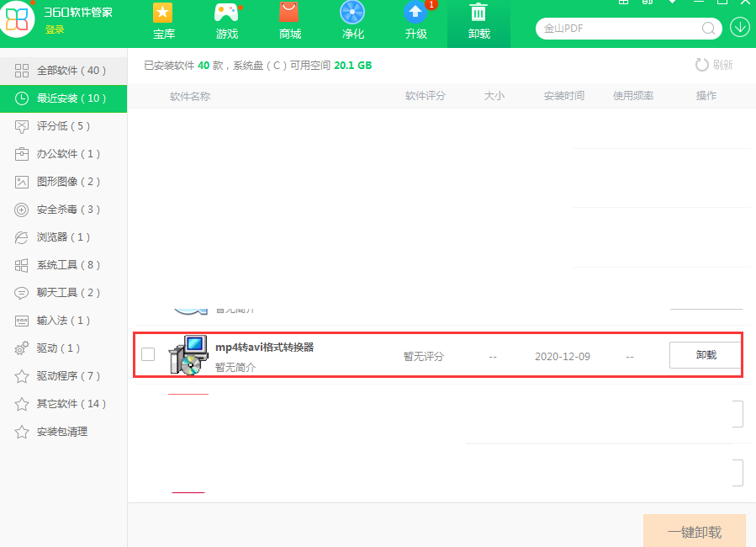View 全部软件 list
Viewport: 756px width, 547px height.
[63, 70]
